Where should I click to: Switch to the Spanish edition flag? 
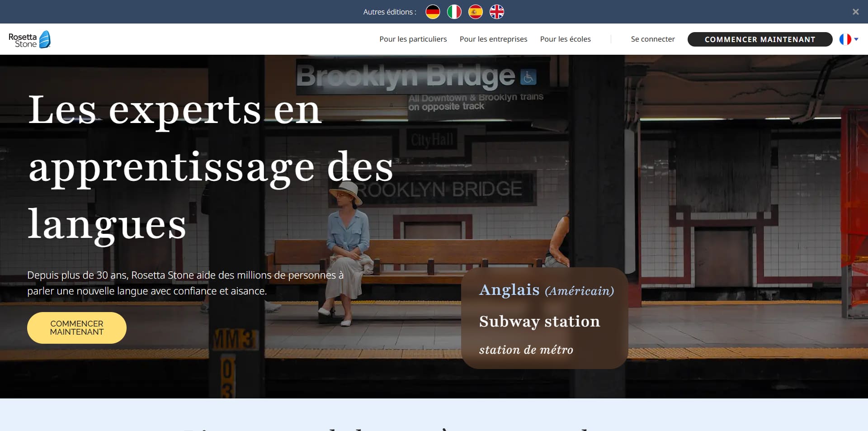point(475,12)
